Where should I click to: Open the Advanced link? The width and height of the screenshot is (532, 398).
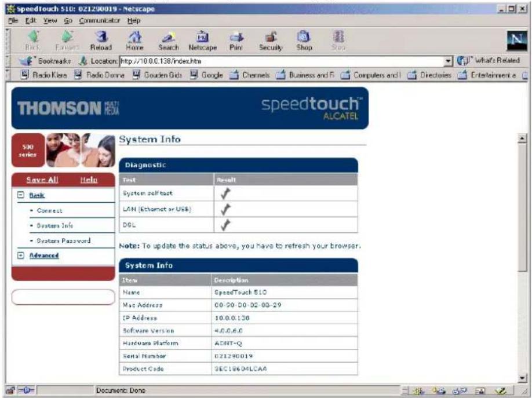[x=44, y=255]
